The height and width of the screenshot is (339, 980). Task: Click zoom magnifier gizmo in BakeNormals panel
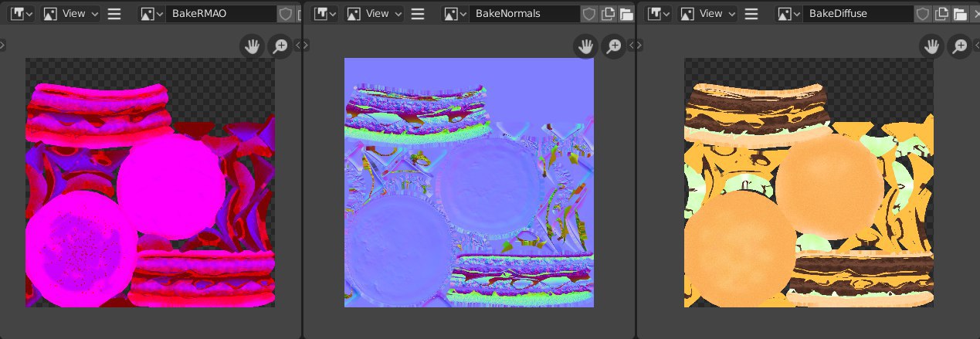click(613, 46)
